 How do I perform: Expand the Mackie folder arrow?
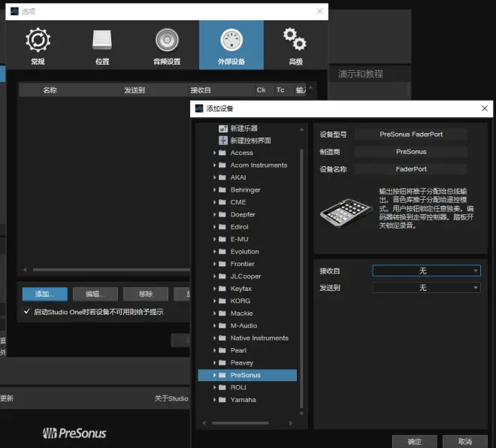click(x=214, y=313)
